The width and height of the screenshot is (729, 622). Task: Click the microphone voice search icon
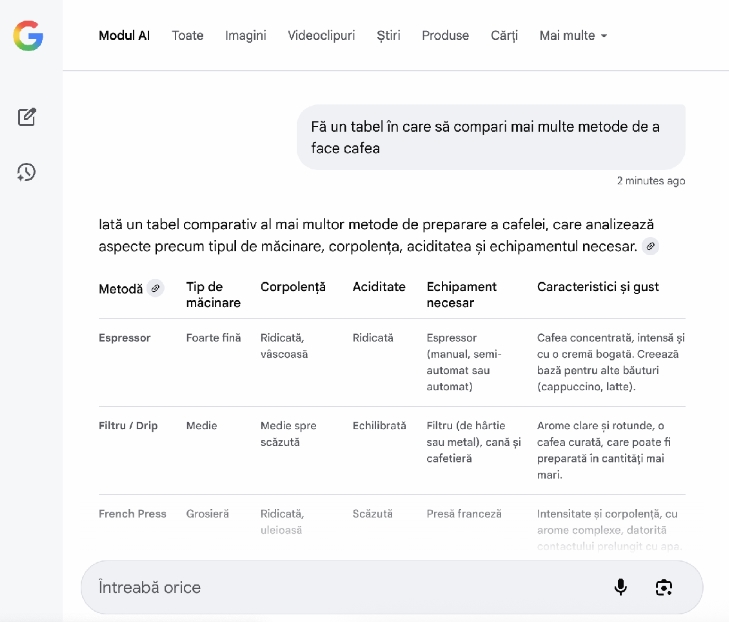point(620,587)
